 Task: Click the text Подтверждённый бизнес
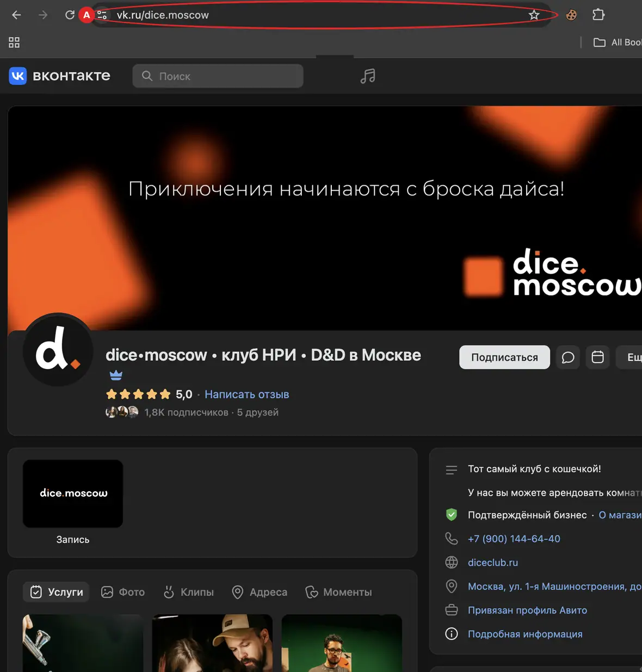point(527,515)
